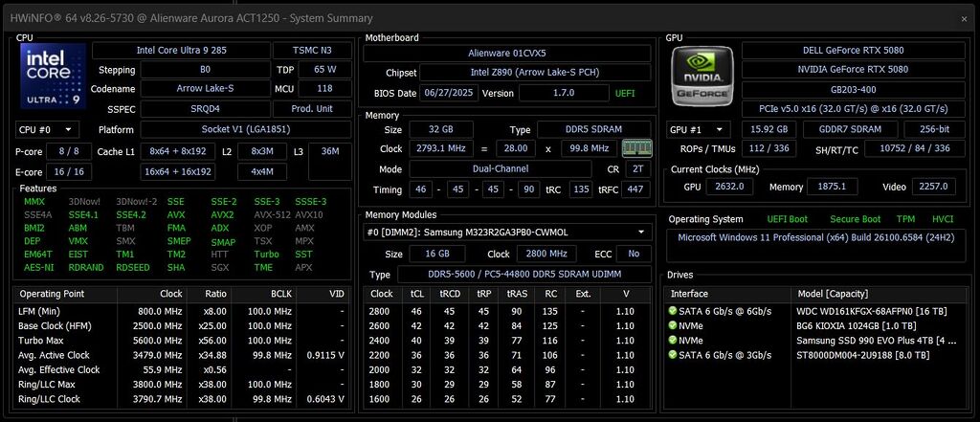Click the 2400 row in memory timings table
This screenshot has width=980, height=422.
[507, 340]
